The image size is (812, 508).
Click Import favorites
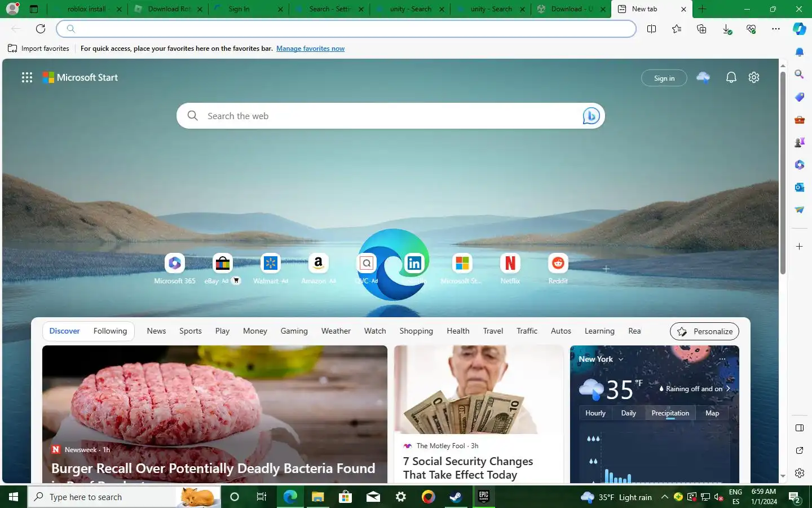coord(38,49)
